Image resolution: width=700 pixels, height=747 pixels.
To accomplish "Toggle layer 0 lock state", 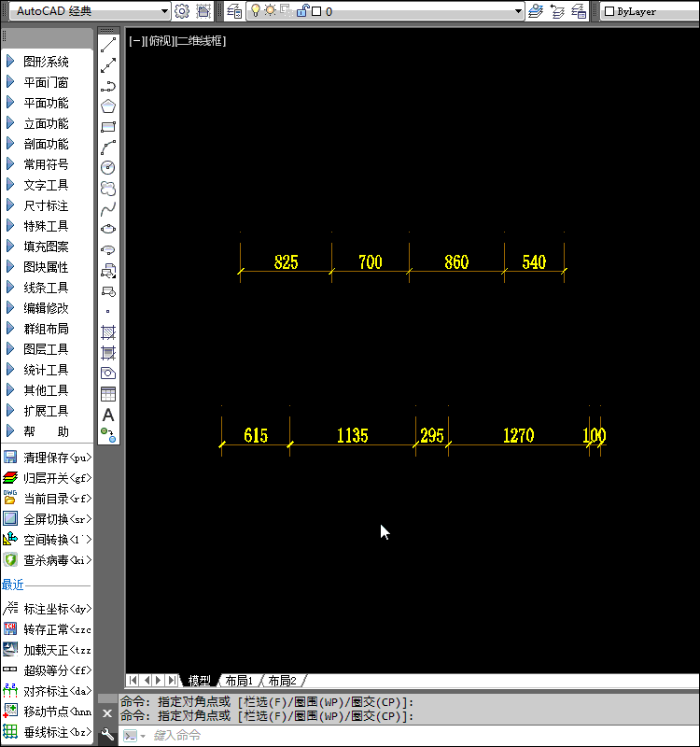I will coord(302,10).
